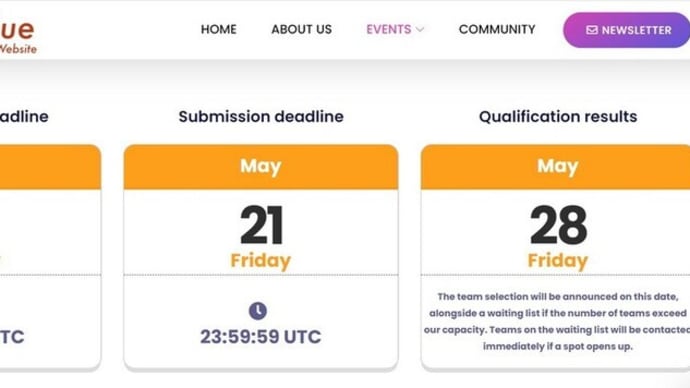Click the clock icon above 23:59:59 UTC
This screenshot has width=690, height=388.
258,311
